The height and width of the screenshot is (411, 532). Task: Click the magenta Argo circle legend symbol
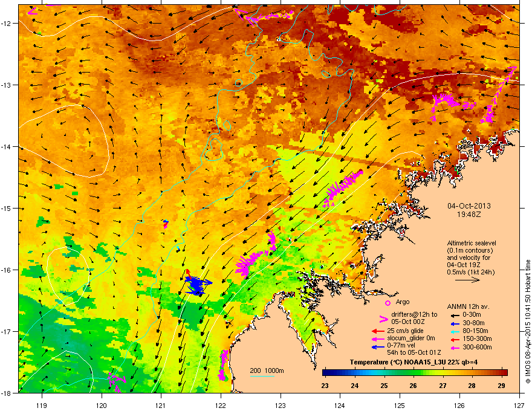(388, 303)
